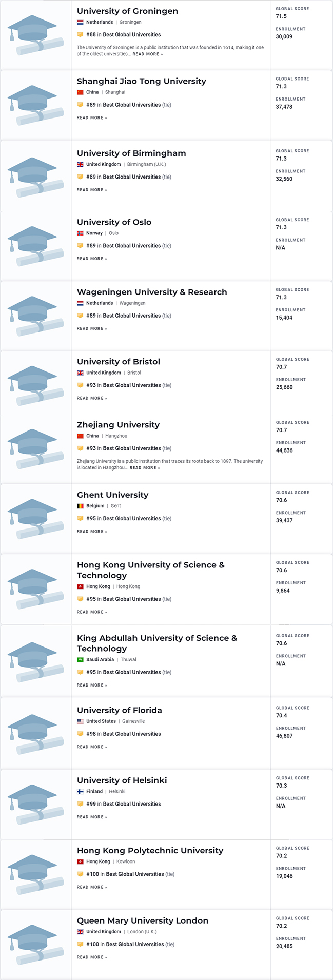Open the Shanghai Jiao Tong University title link
The height and width of the screenshot is (980, 333).
coord(141,81)
